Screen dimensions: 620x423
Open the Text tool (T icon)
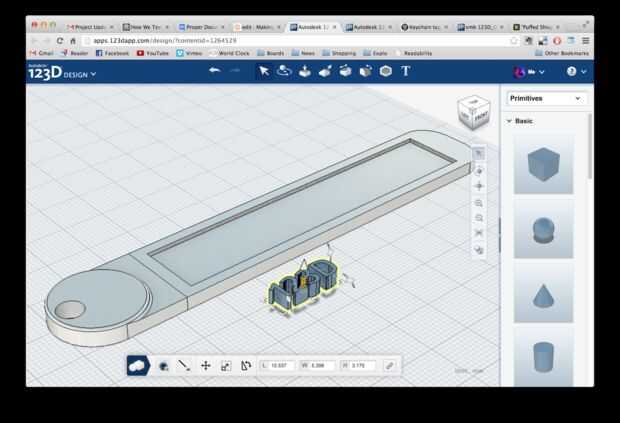[406, 71]
